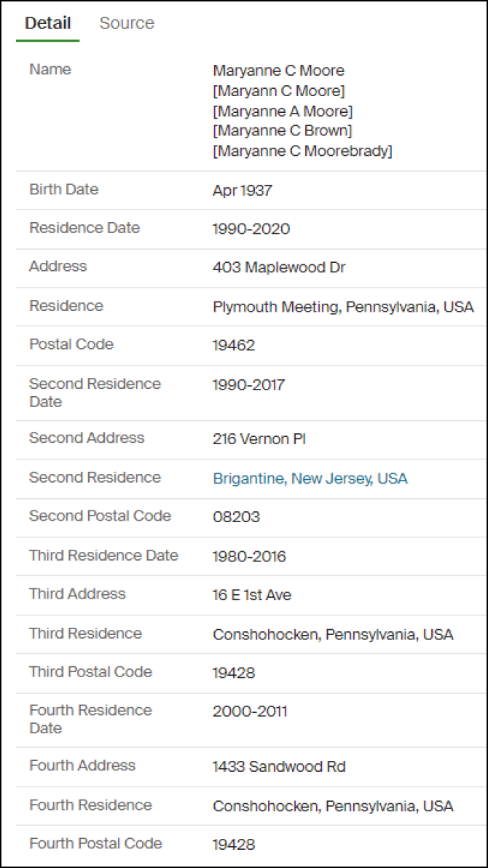Open the Brigantine, New Jersey, USA link
Image resolution: width=488 pixels, height=868 pixels.
310,478
